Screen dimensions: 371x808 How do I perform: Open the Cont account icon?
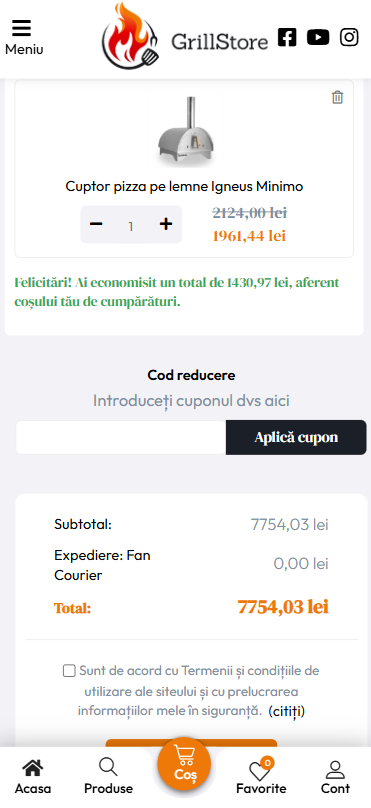pos(335,778)
